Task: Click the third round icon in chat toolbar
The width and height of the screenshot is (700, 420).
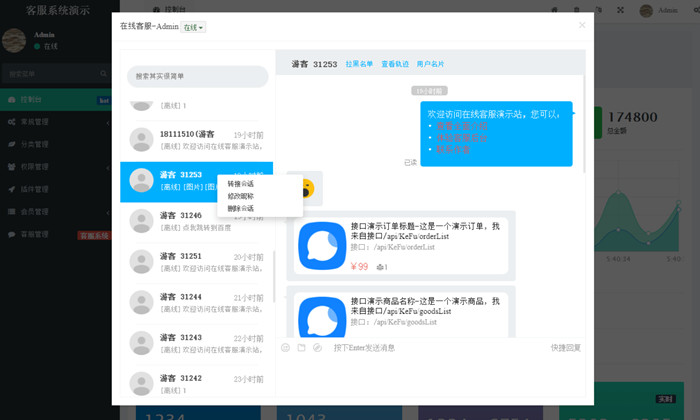Action: pos(317,348)
